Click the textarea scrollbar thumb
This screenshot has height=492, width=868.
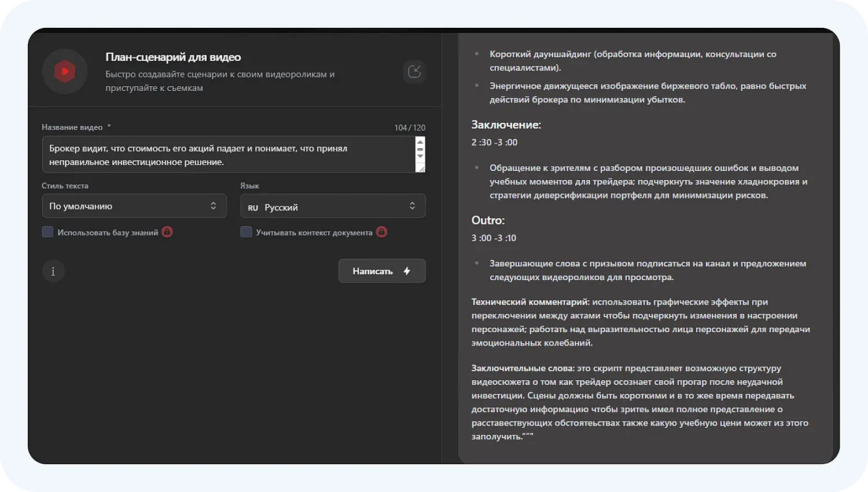pos(420,149)
